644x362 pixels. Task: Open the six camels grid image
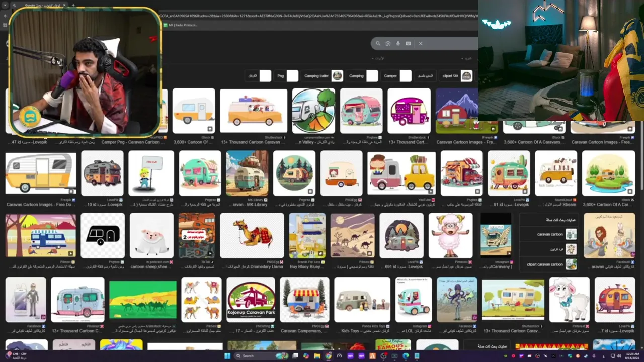tap(201, 300)
